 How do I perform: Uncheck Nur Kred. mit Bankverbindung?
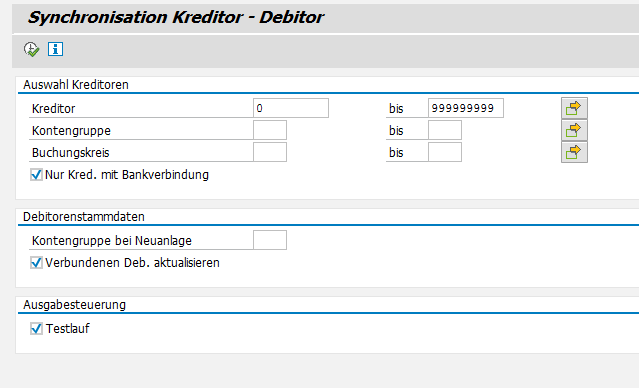coord(36,175)
